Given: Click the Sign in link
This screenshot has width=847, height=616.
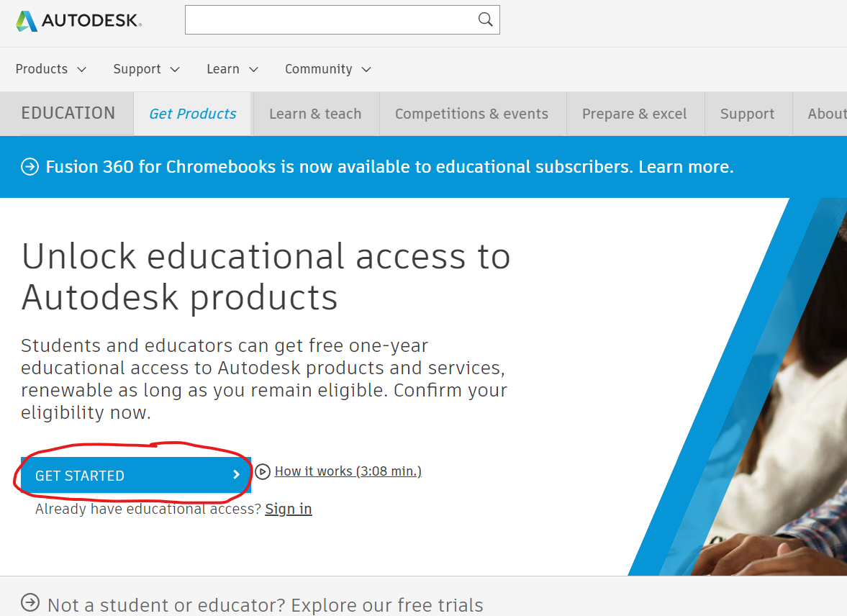Looking at the screenshot, I should tap(288, 509).
